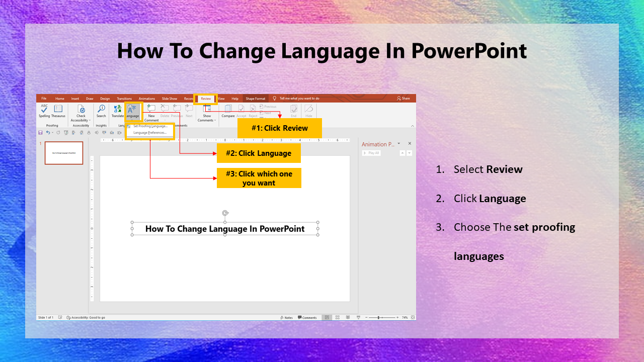Click the Accept change icon
The height and width of the screenshot is (362, 644).
(242, 109)
